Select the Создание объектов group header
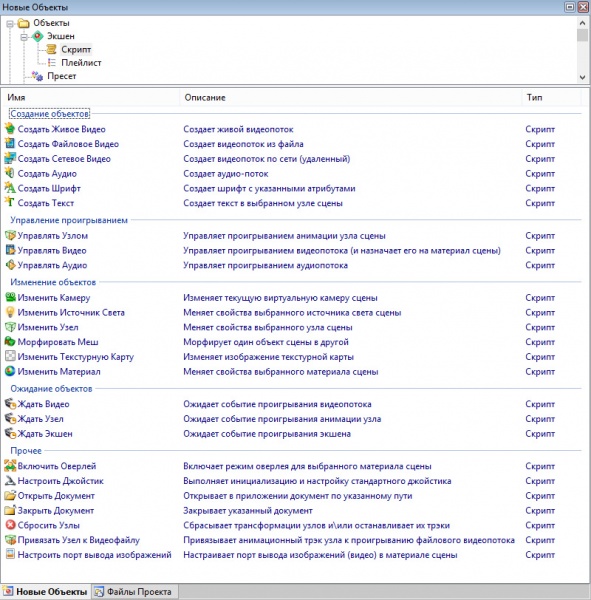591x600 pixels. pos(49,114)
